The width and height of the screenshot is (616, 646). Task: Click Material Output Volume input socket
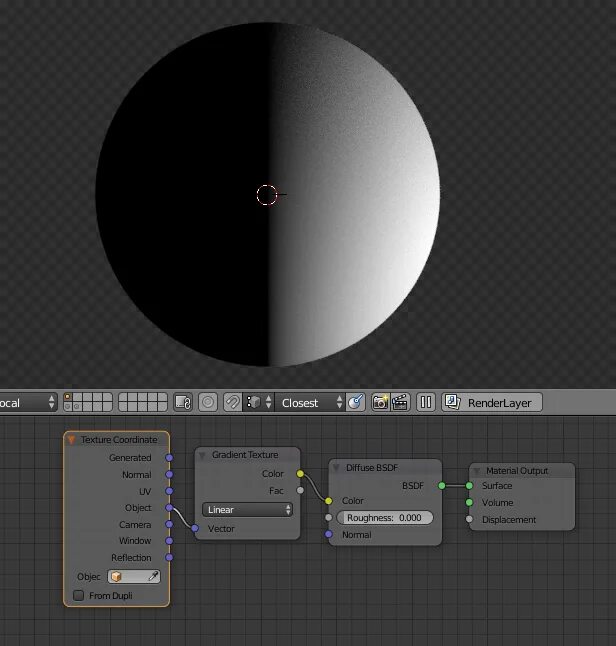pos(469,502)
